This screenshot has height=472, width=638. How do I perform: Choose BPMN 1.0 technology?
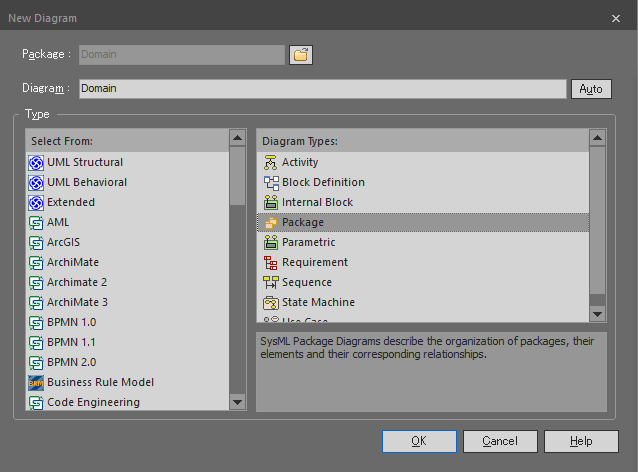click(x=128, y=322)
